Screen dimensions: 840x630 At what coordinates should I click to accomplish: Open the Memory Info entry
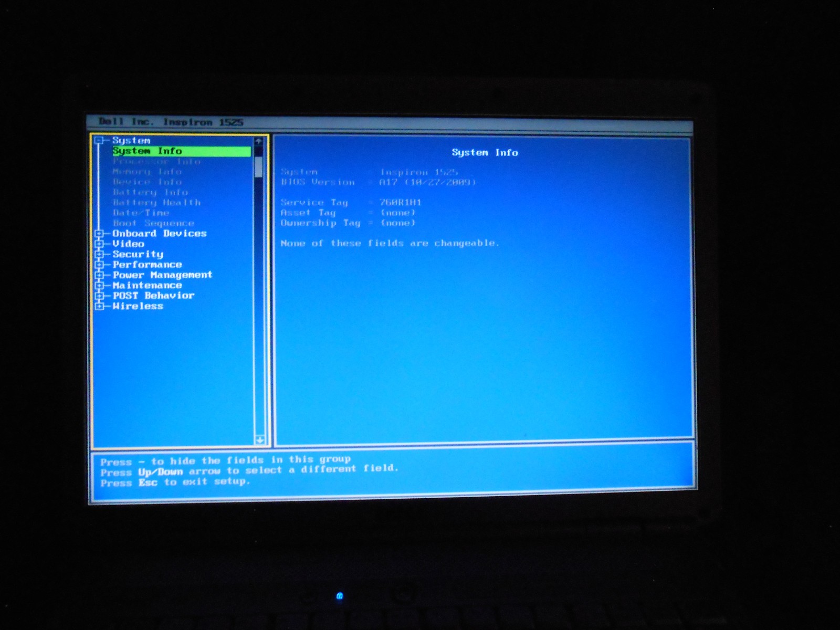click(x=147, y=172)
